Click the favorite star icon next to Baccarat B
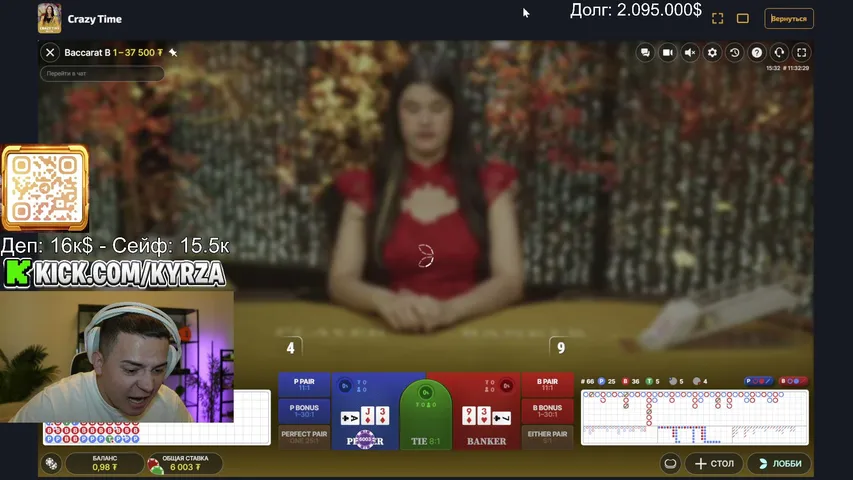853x480 pixels. [173, 53]
